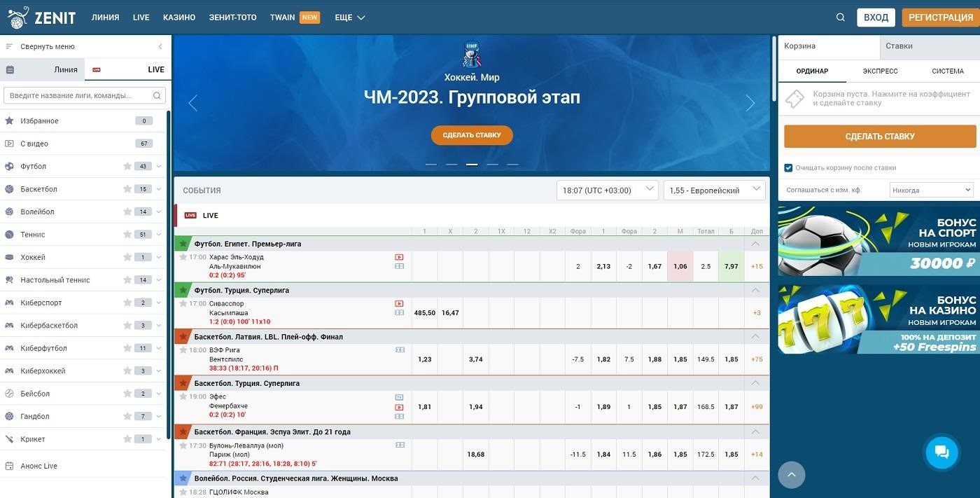This screenshot has height=498, width=980.
Task: Select the first banner carousel indicator dash
Action: (x=431, y=165)
